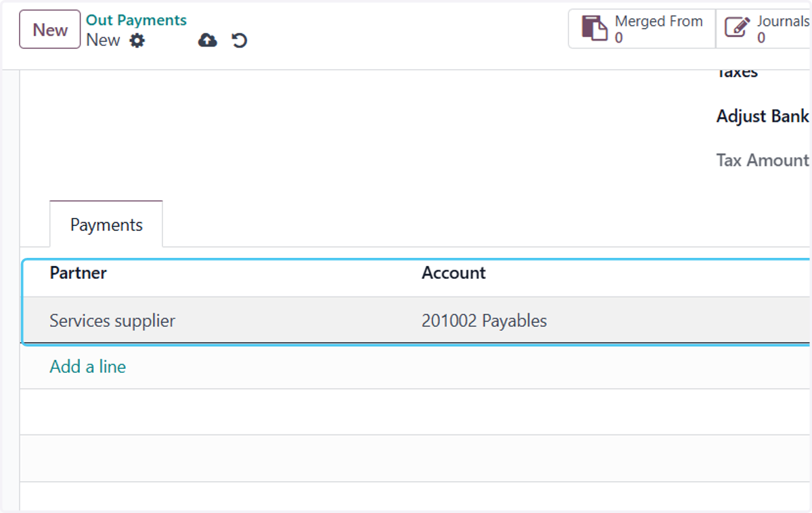Click Add a line link
Viewport: 812px width, 513px height.
coord(88,367)
